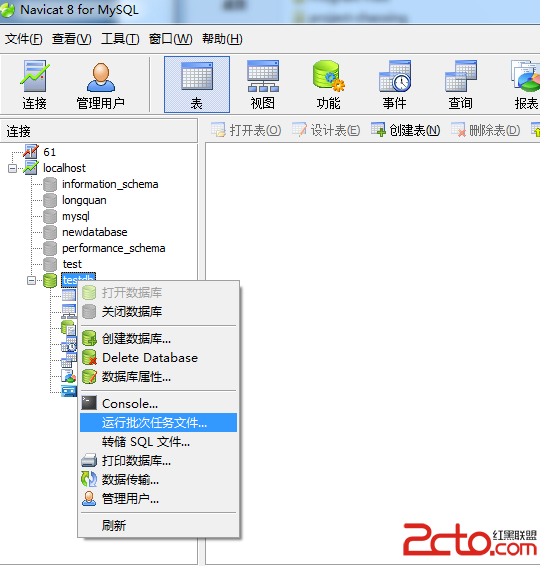The width and height of the screenshot is (540, 566).
Task: Open the 事件 (Event) toolbar item
Action: (x=395, y=85)
